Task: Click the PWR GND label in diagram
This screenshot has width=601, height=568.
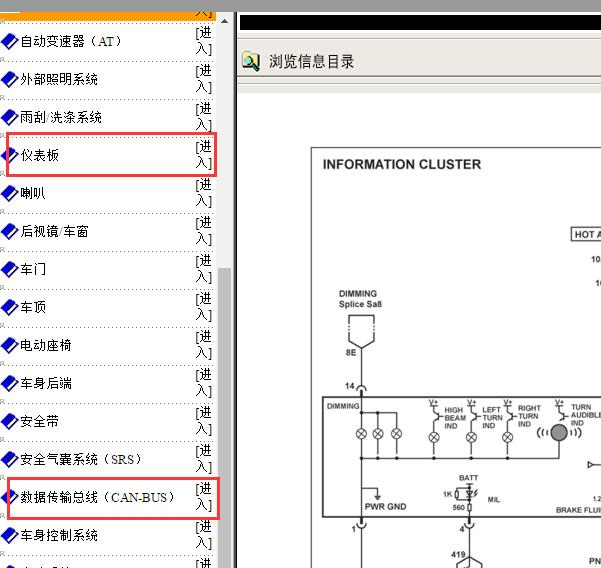Action: (x=385, y=507)
